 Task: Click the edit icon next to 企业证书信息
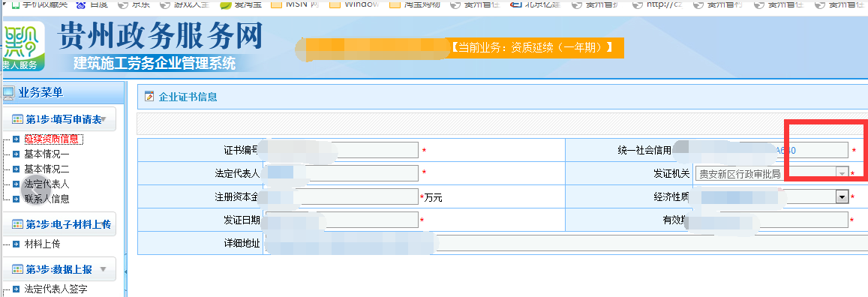(149, 97)
